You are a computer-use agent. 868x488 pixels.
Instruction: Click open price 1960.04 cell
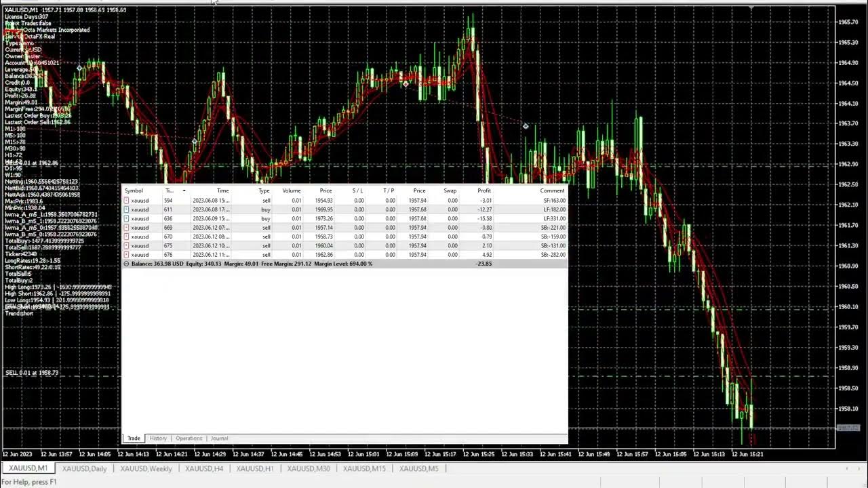coord(323,246)
